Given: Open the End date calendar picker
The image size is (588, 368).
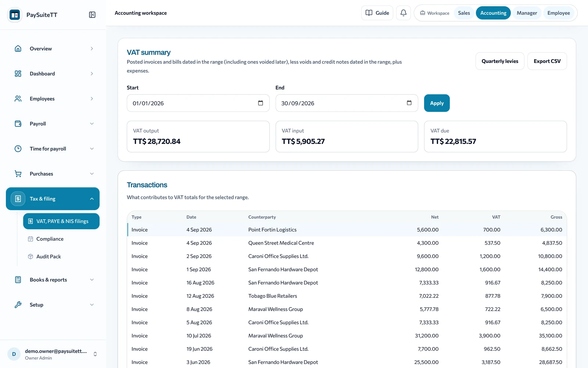Looking at the screenshot, I should click(x=409, y=103).
